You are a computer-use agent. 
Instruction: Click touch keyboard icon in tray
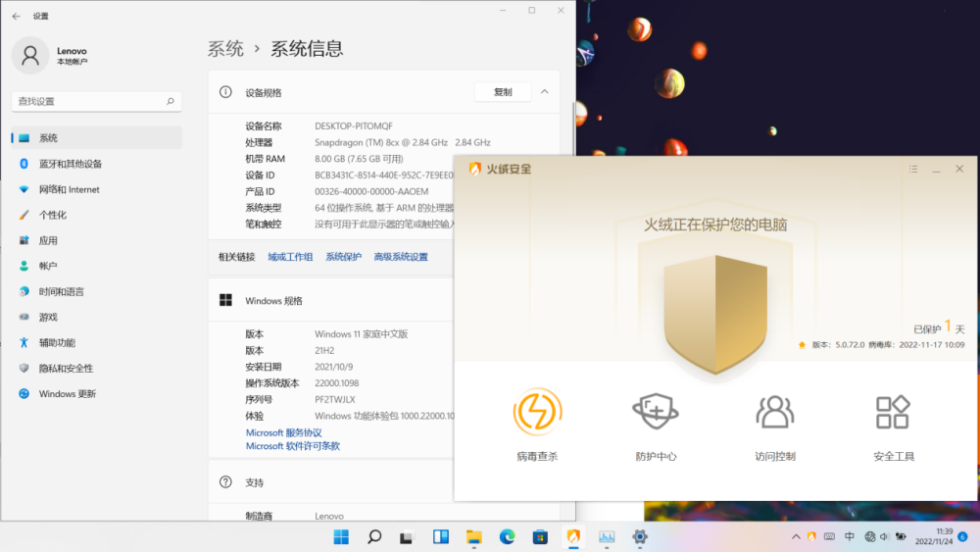tap(829, 536)
